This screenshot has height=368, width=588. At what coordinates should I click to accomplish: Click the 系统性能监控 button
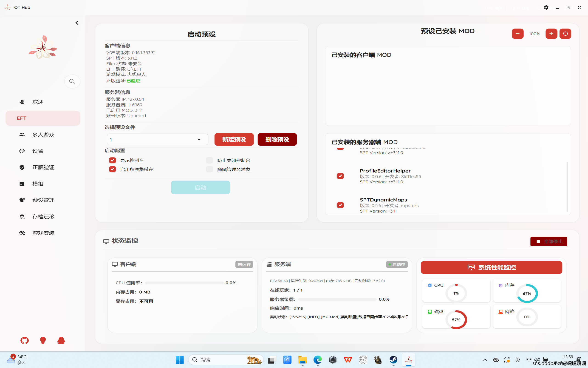click(491, 267)
